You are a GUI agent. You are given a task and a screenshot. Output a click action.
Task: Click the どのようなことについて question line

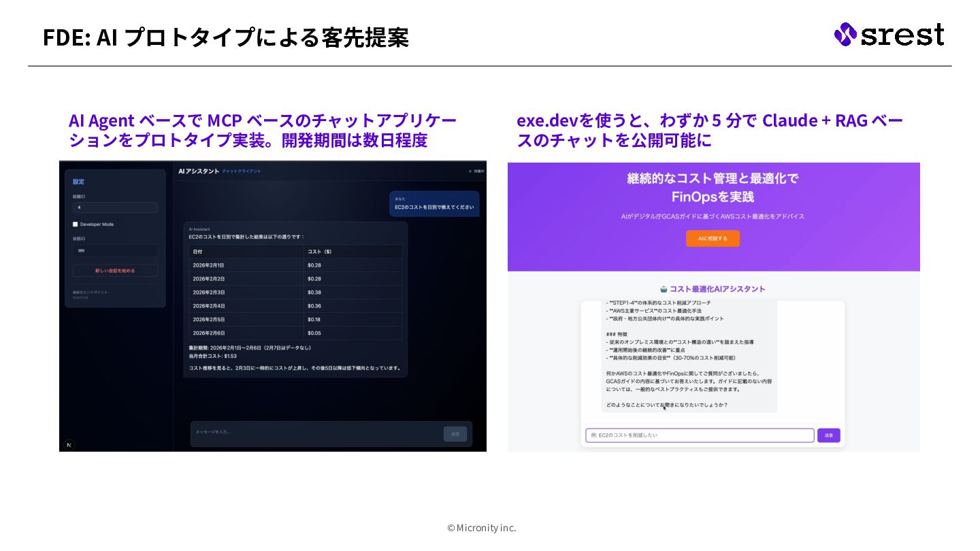[667, 405]
